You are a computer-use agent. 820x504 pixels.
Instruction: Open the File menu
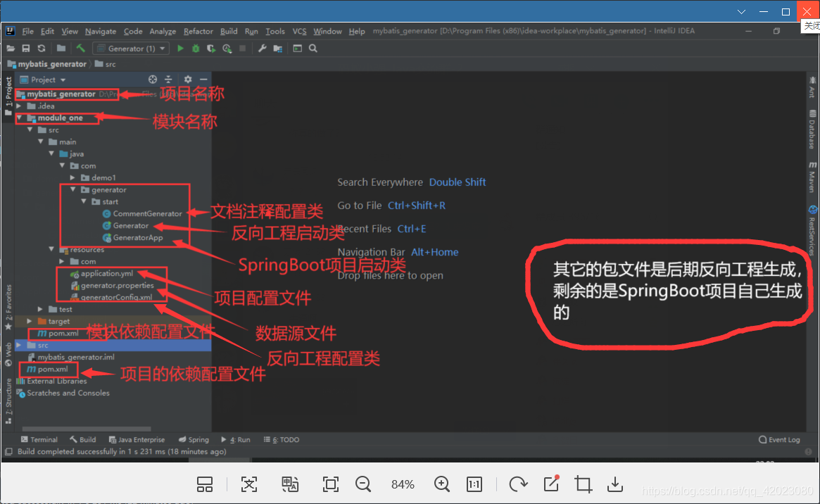[x=27, y=32]
